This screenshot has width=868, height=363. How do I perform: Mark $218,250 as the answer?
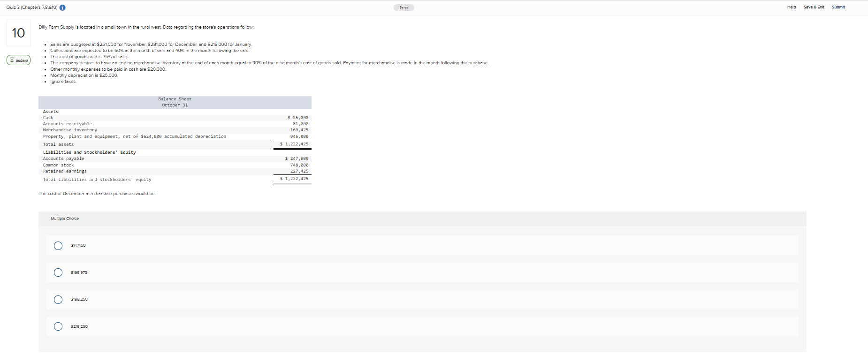point(58,326)
